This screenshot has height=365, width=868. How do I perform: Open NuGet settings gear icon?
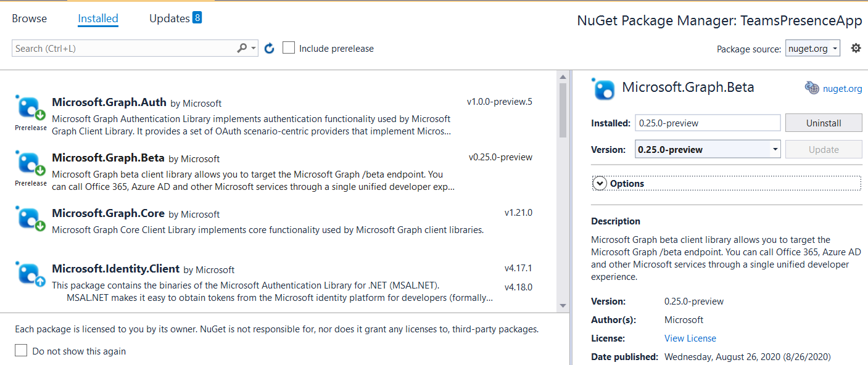[x=856, y=48]
